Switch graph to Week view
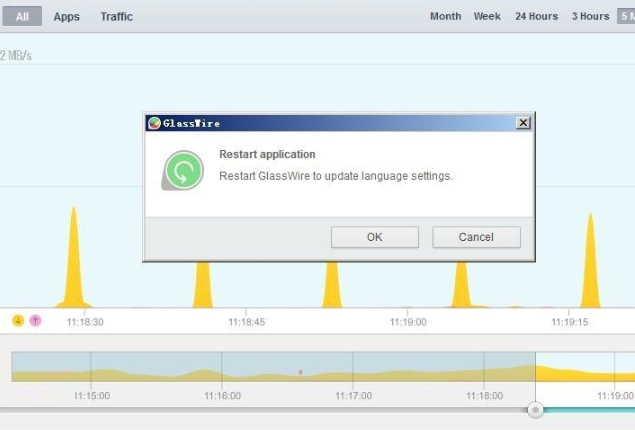Image resolution: width=635 pixels, height=430 pixels. coord(487,16)
